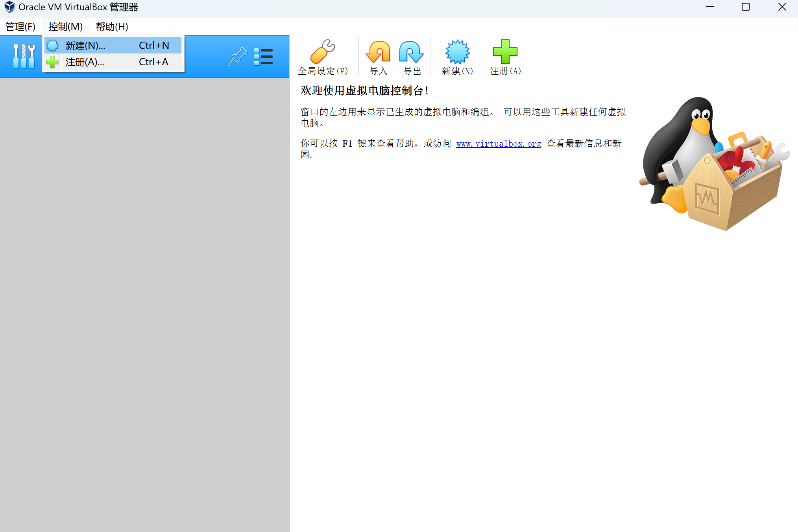Open the 帮助(H) menu

pos(112,27)
